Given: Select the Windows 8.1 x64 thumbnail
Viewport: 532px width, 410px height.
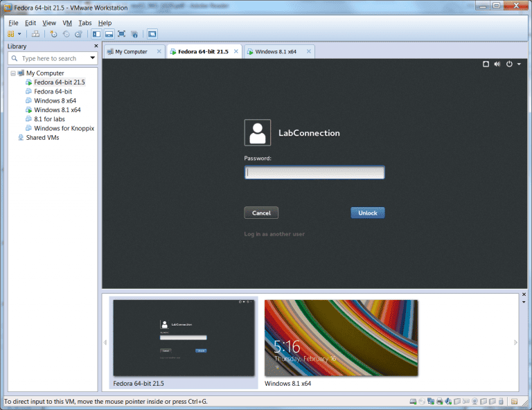Looking at the screenshot, I should [x=341, y=337].
